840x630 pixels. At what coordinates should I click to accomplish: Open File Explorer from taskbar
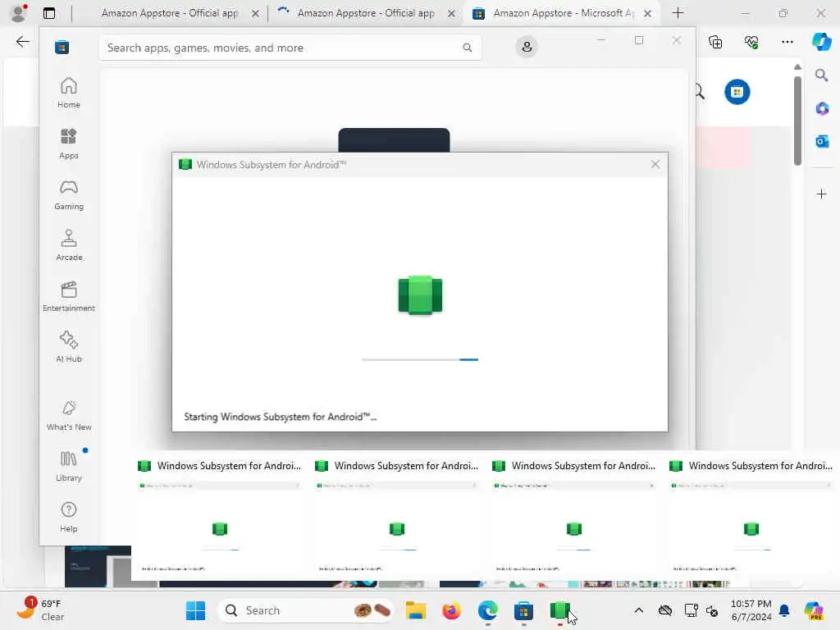point(416,610)
